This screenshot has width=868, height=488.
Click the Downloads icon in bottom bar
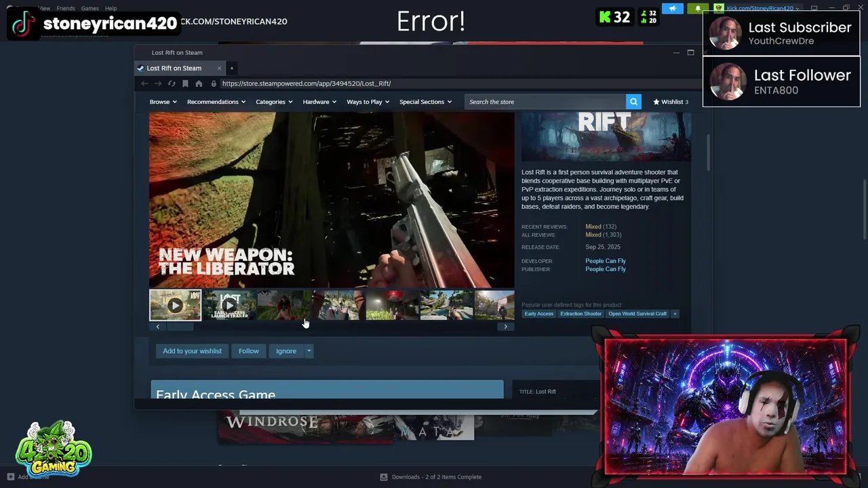[x=384, y=476]
